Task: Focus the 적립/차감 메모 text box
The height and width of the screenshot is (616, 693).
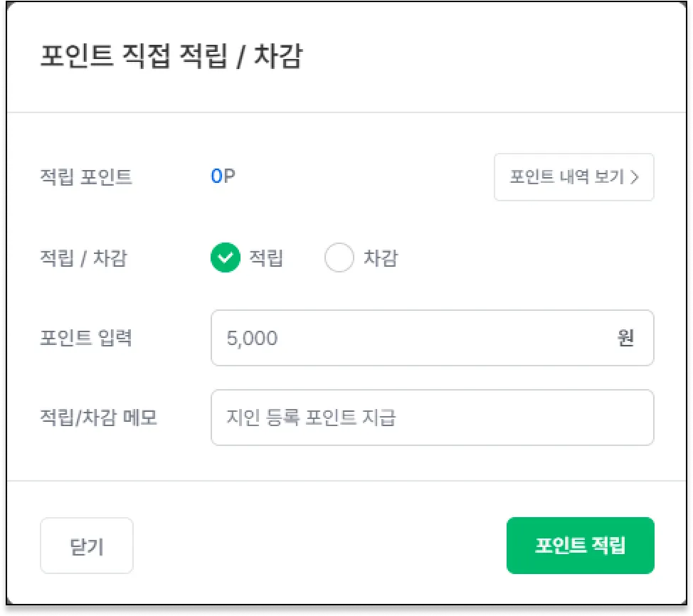Action: [x=498, y=418]
